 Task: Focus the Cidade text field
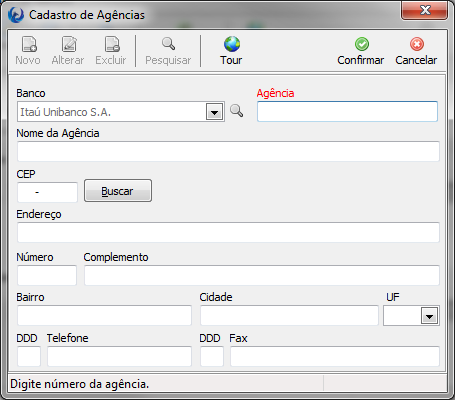(x=289, y=315)
